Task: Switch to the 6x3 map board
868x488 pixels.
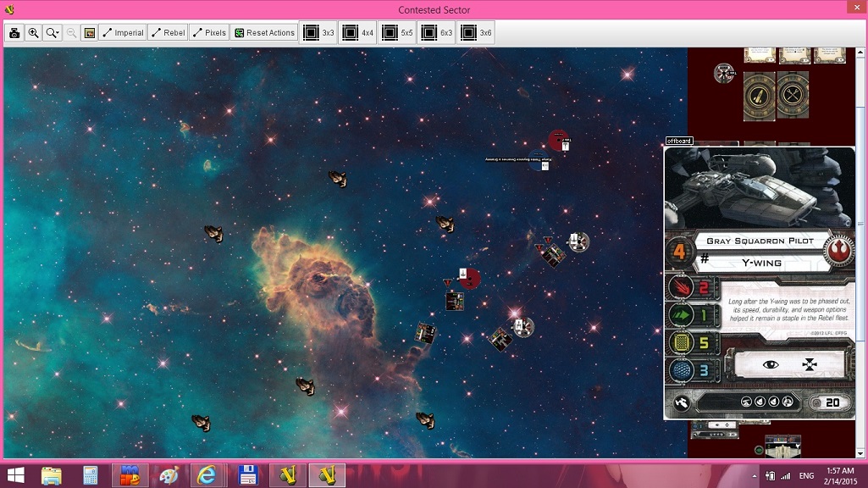Action: (x=436, y=33)
